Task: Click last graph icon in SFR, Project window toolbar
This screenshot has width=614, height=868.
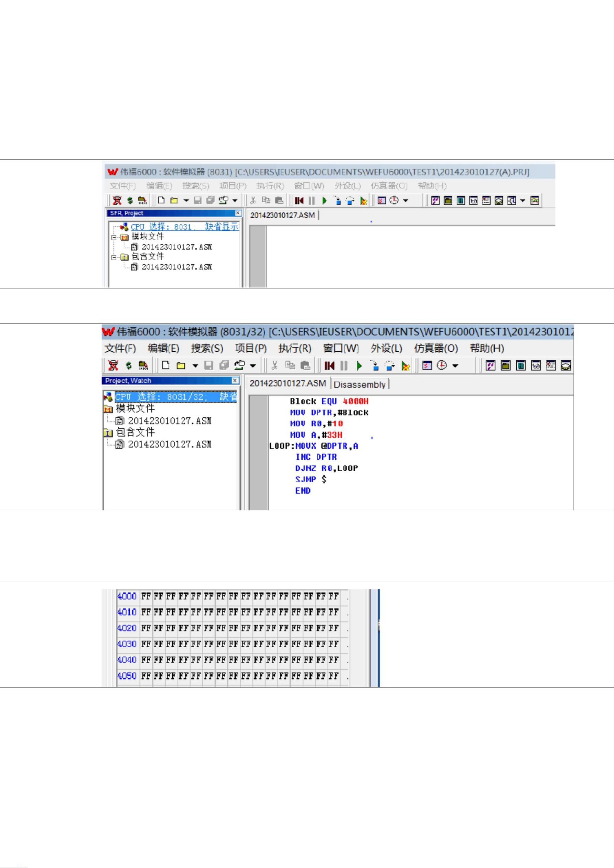Action: pos(535,200)
